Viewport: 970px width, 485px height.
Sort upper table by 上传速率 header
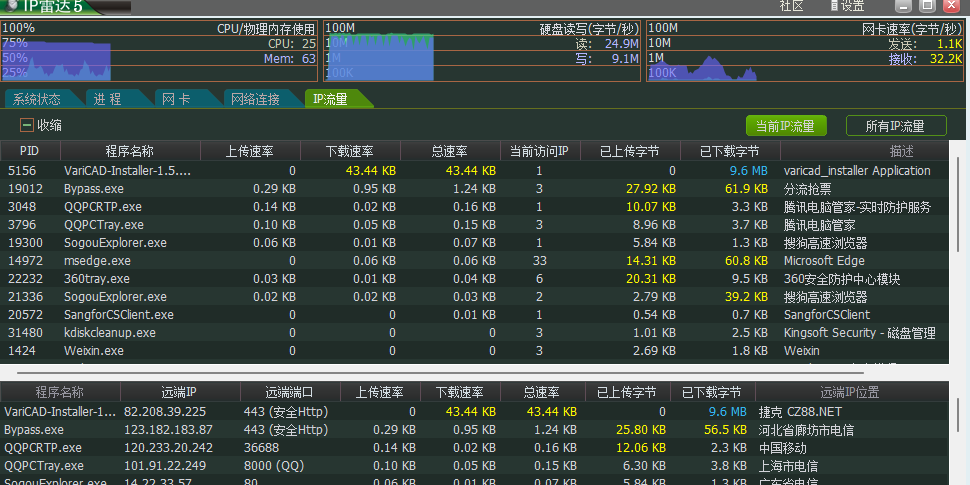pyautogui.click(x=251, y=151)
